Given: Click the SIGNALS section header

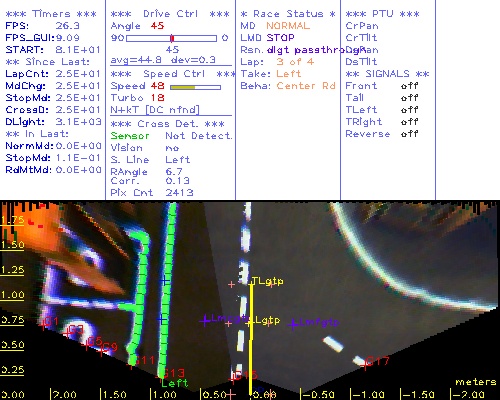Looking at the screenshot, I should coord(387,74).
